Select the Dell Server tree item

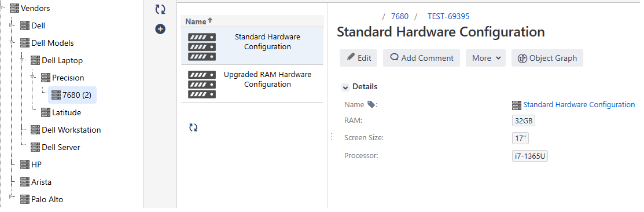61,147
